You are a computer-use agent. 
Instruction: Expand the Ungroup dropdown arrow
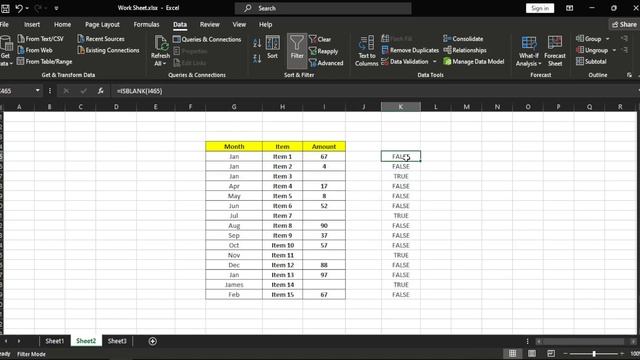point(614,50)
